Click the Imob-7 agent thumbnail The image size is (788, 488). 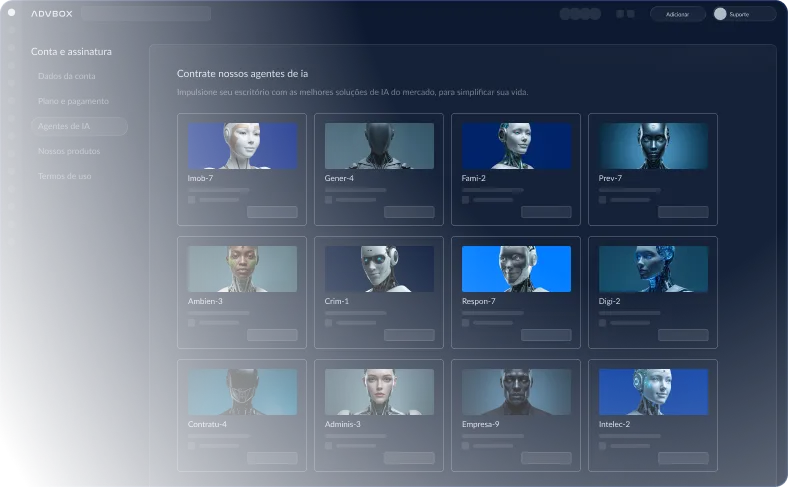coord(242,146)
